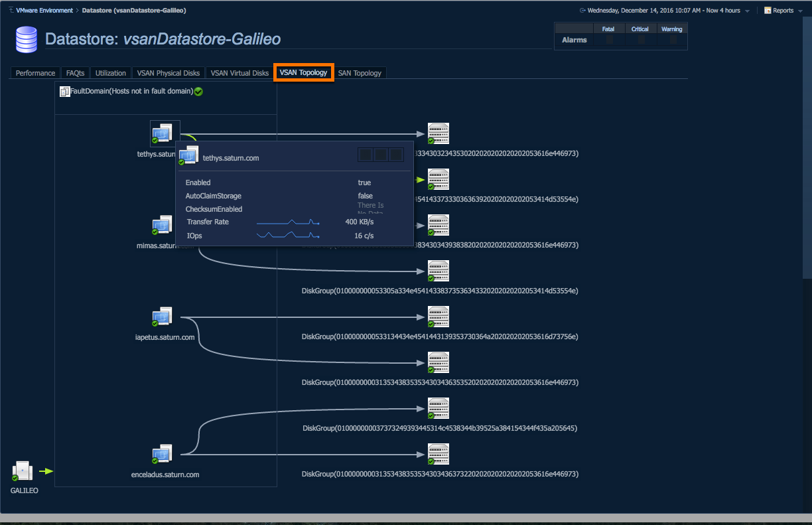Screen dimensions: 812x525
Task: Click the date and time range text
Action: [x=664, y=11]
